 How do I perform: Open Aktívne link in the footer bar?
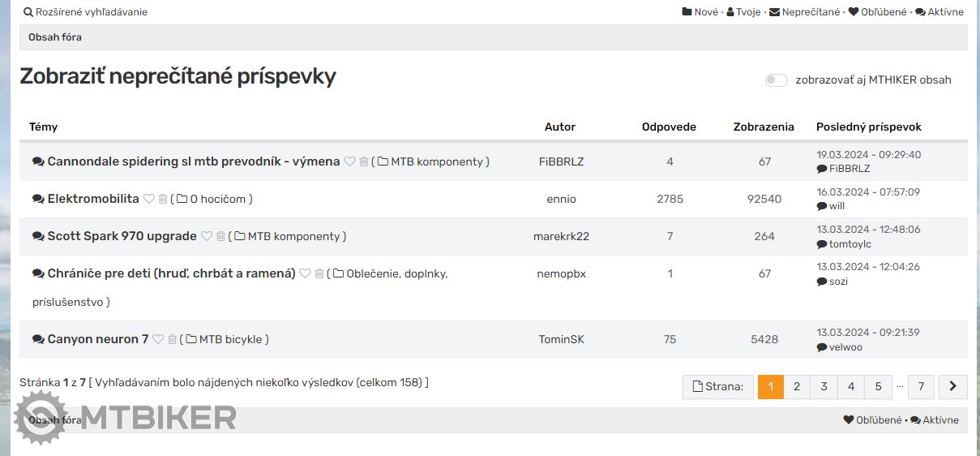(x=935, y=420)
